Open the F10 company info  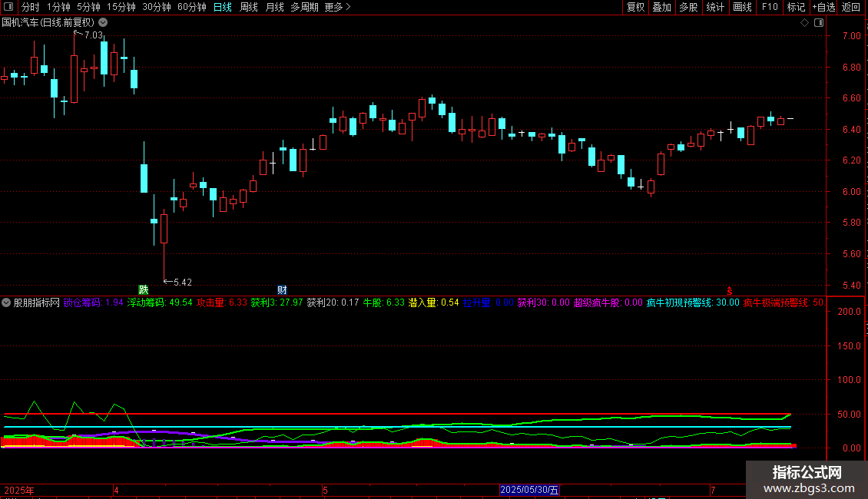(x=770, y=7)
